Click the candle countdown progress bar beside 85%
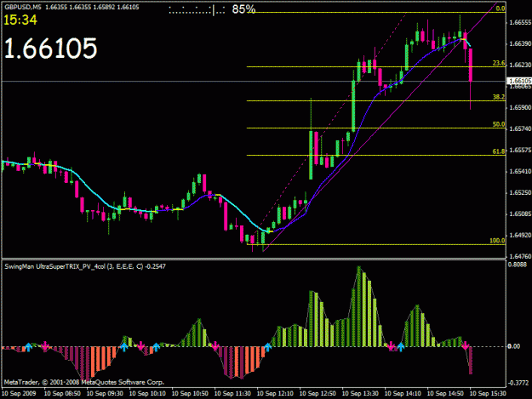Viewport: 532px width, 399px height. click(197, 10)
